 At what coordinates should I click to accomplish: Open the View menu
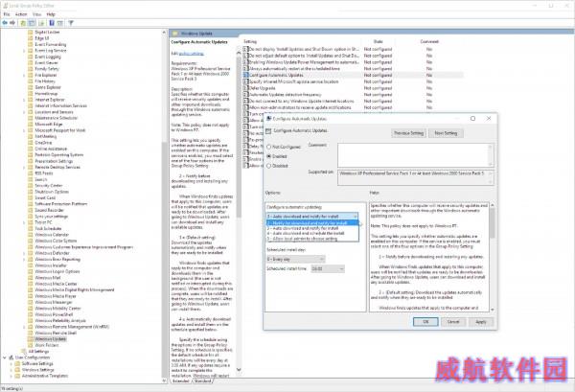coord(36,14)
